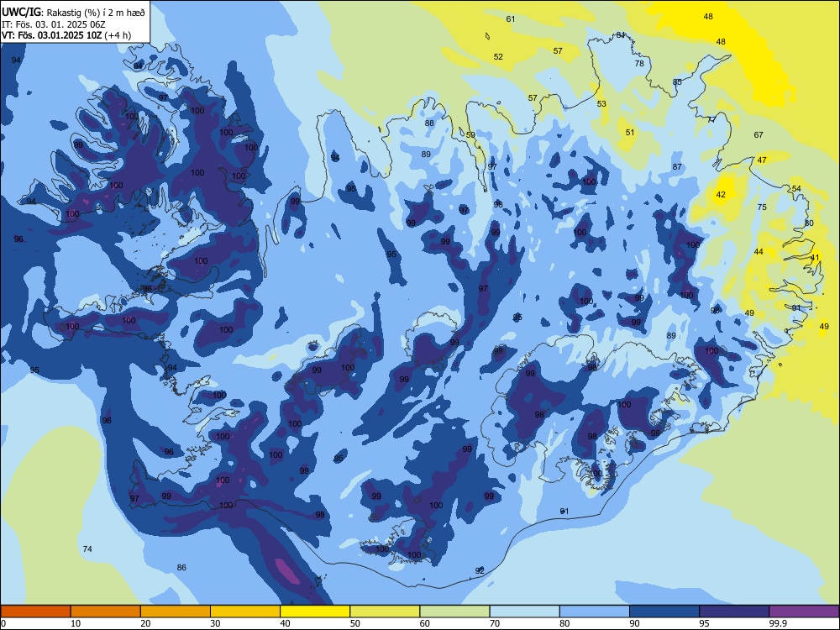Select the navy 95–99.9 legend swatch
The width and height of the screenshot is (840, 630).
point(734,612)
